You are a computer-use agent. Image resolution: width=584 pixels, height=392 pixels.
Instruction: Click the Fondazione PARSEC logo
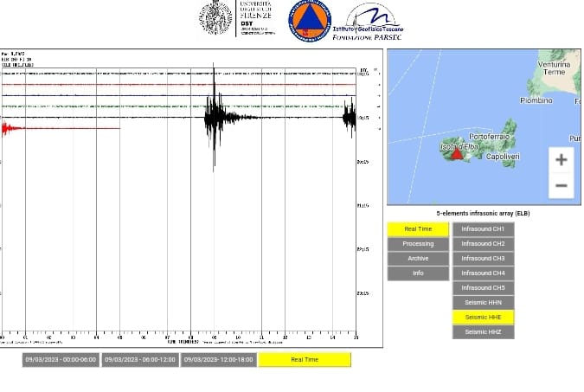click(369, 22)
